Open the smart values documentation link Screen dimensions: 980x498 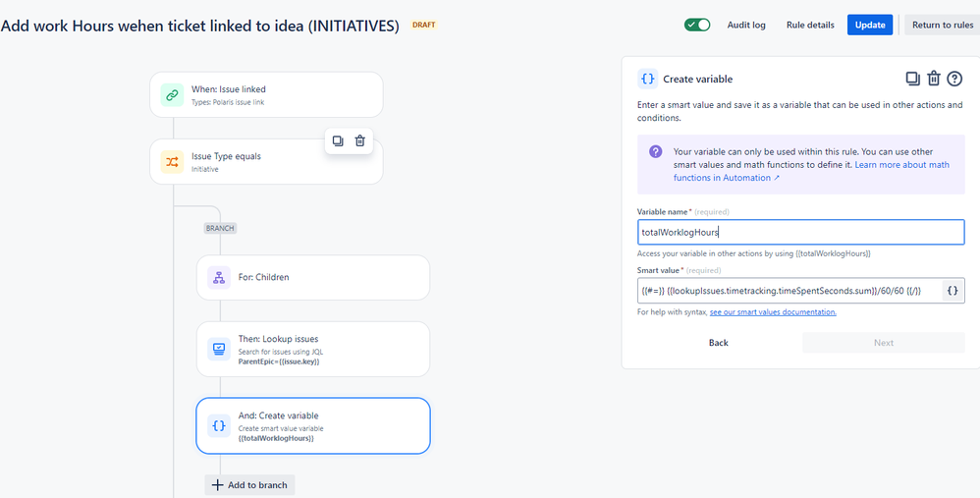773,311
